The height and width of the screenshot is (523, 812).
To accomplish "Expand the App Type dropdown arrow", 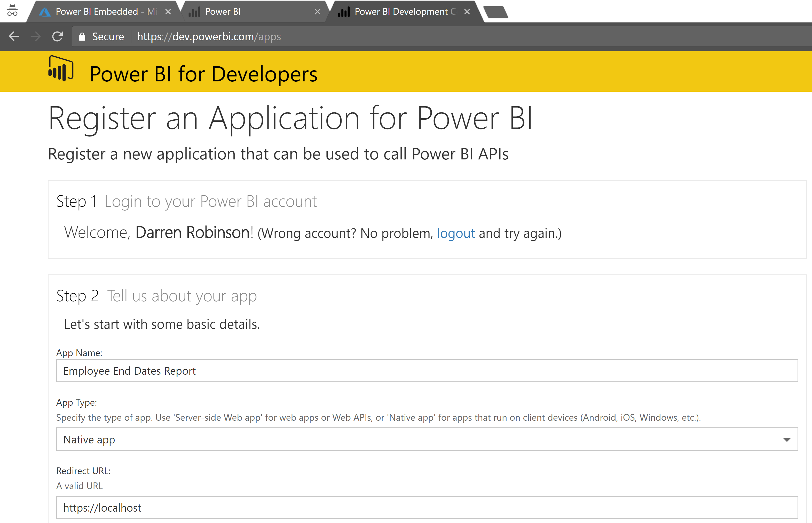I will tap(786, 440).
